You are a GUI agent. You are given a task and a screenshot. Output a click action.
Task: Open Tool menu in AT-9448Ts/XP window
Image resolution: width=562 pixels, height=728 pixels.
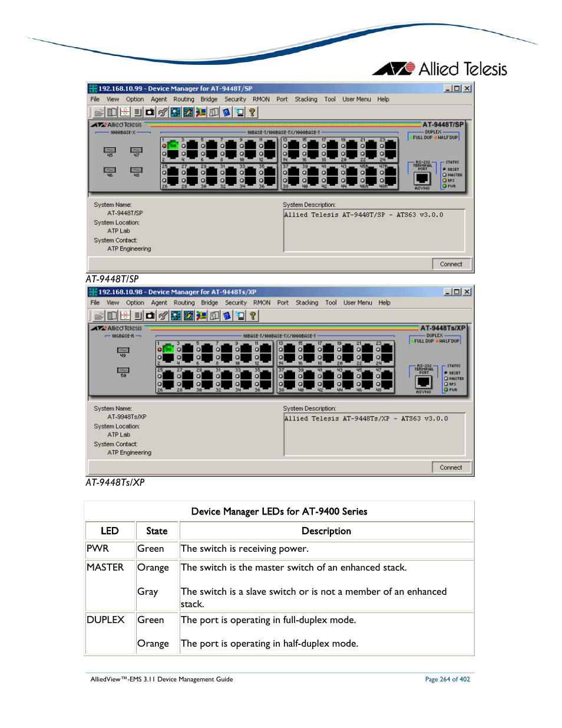point(331,302)
